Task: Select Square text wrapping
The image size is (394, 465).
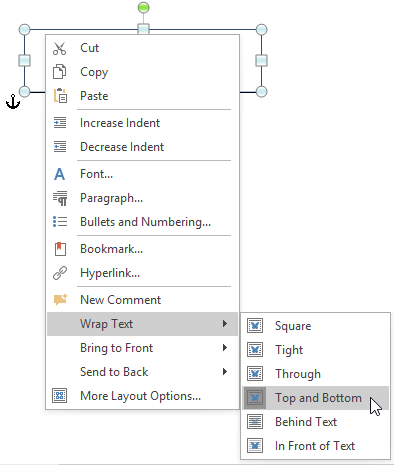Action: 316,326
